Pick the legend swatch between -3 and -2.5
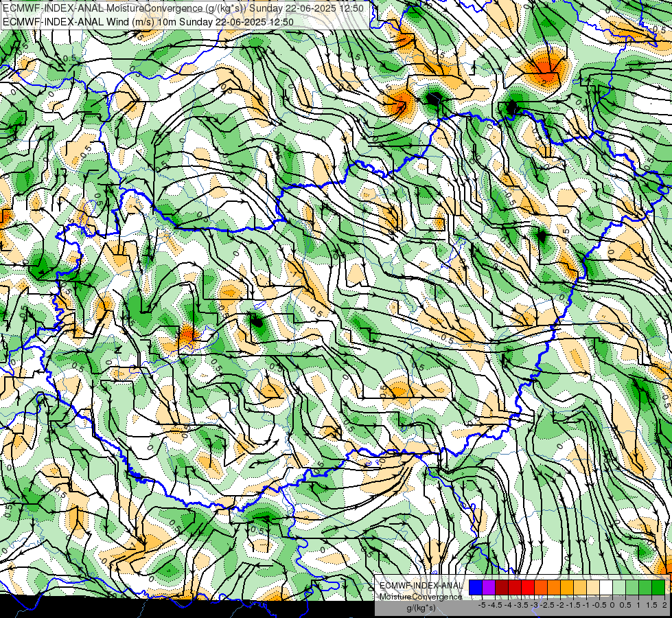672x618 pixels. tap(541, 587)
